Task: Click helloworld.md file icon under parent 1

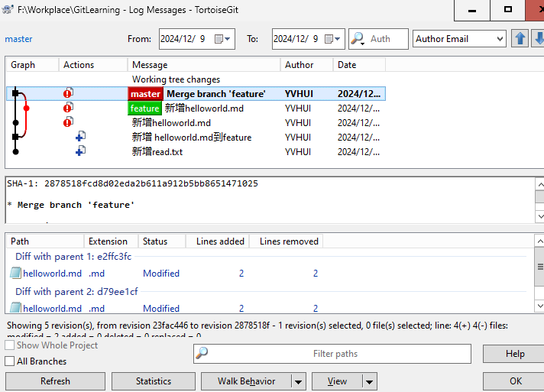Action: 16,273
